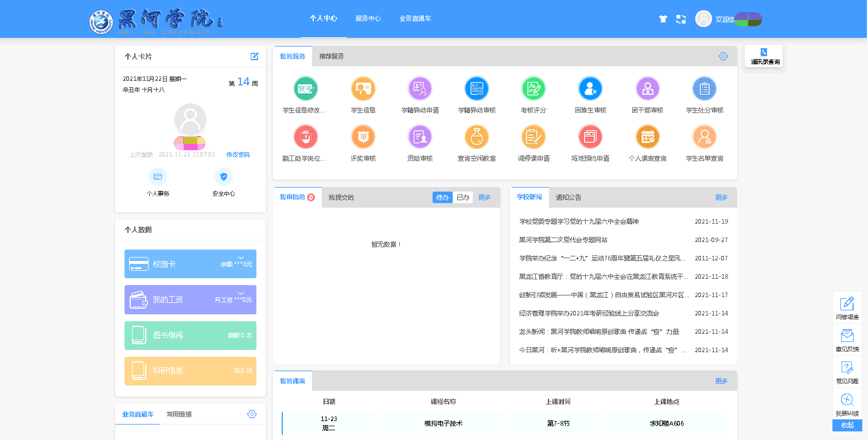The image size is (868, 440).
Task: Open the 个人课表查询 service icon
Action: tap(647, 137)
